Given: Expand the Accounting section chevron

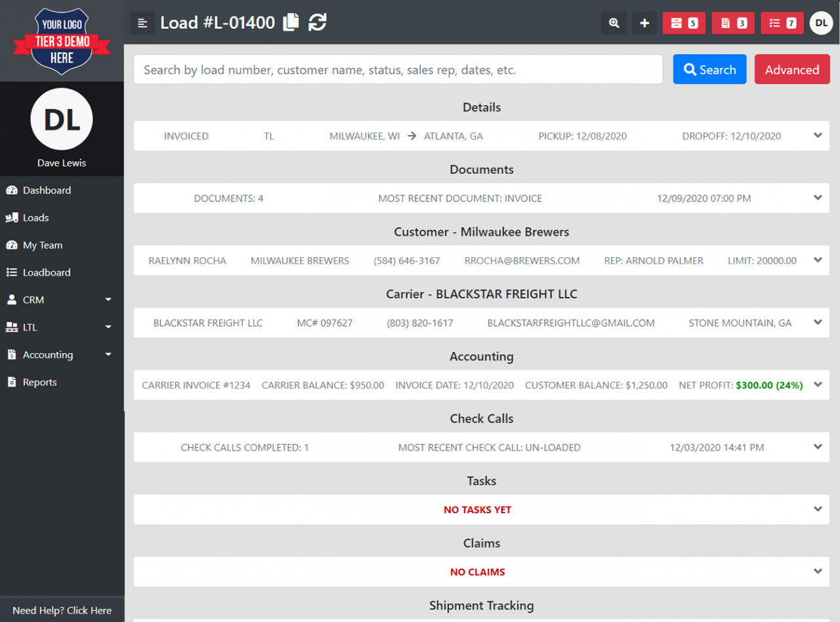Looking at the screenshot, I should (818, 385).
